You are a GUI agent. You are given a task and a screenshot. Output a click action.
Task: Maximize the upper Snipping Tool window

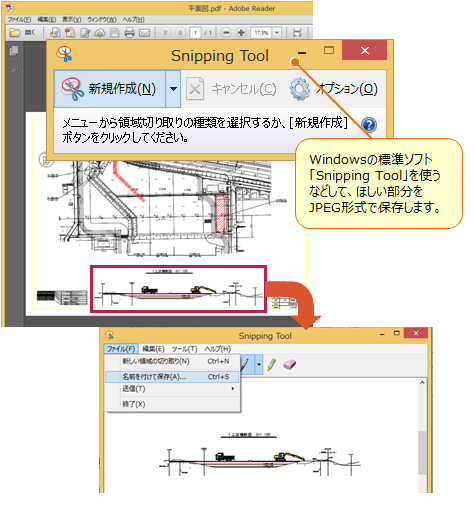point(329,50)
